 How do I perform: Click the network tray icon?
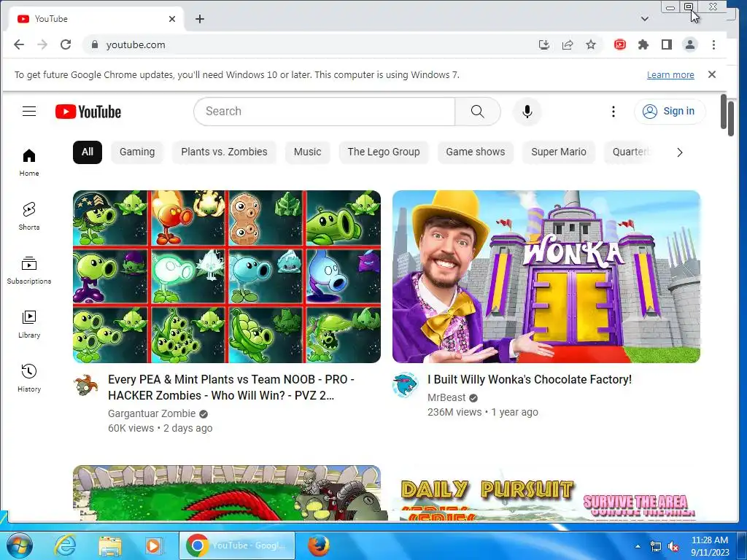pos(656,546)
